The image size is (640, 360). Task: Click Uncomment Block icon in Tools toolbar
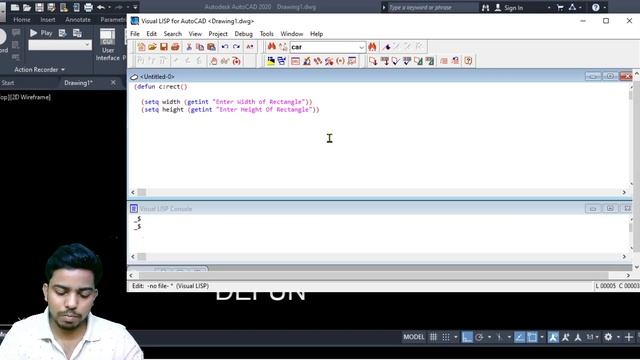pyautogui.click(x=455, y=61)
